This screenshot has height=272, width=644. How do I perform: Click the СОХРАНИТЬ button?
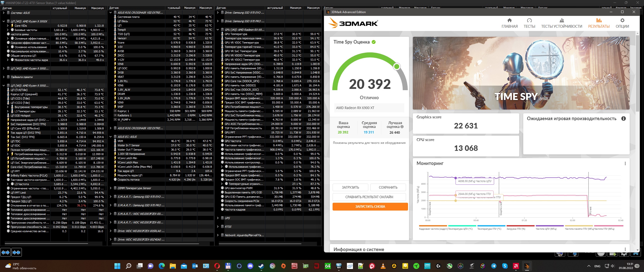pos(388,187)
